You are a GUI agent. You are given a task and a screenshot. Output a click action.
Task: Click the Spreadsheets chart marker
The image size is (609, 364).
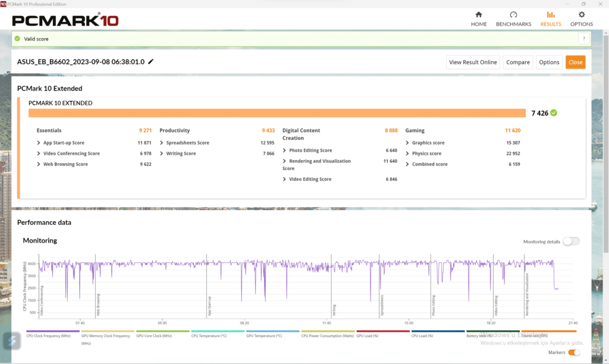coord(382,305)
